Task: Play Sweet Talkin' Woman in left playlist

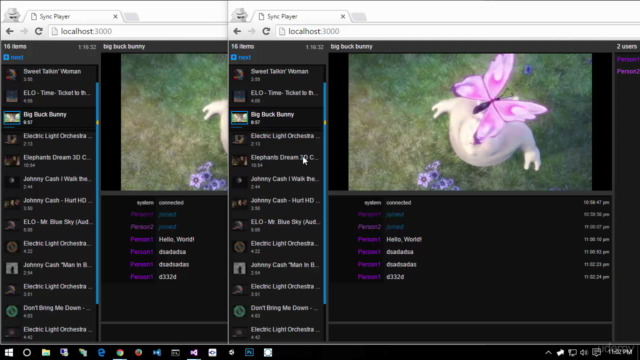Action: (x=49, y=75)
